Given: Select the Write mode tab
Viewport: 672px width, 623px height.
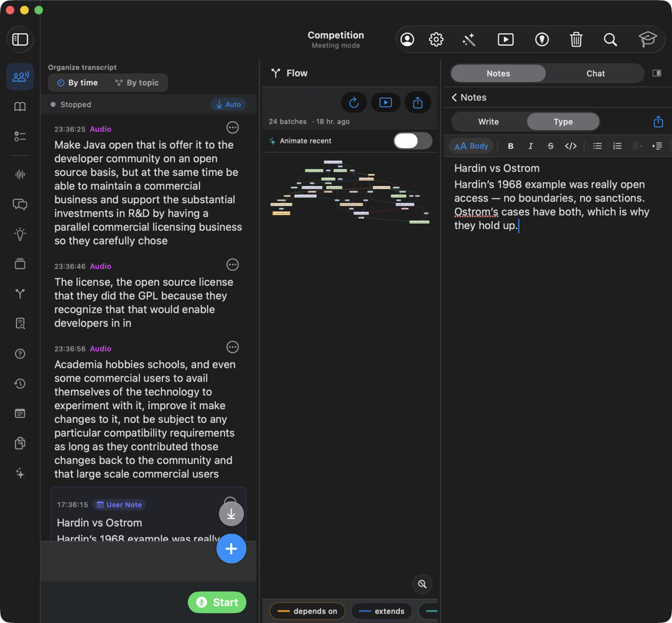Looking at the screenshot, I should 488,122.
